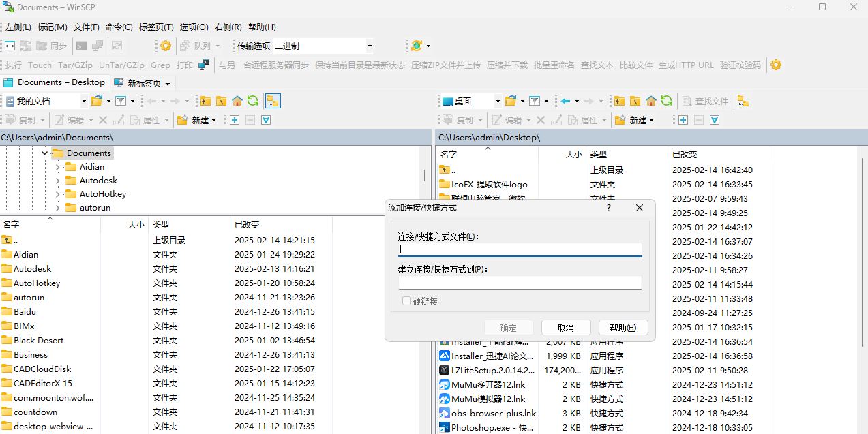Image resolution: width=868 pixels, height=434 pixels.
Task: Refresh the Desktop panel with green refresh icon
Action: pyautogui.click(x=667, y=100)
